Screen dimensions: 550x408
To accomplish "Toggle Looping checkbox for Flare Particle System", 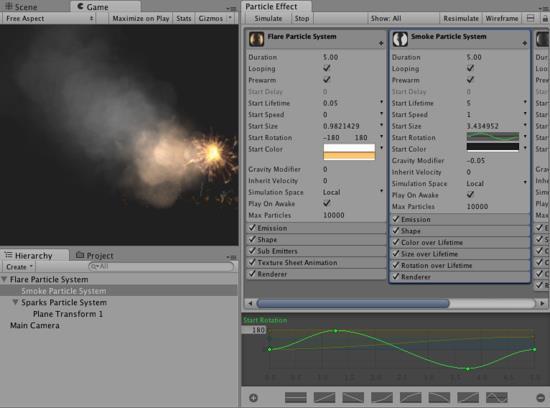I will (x=327, y=68).
